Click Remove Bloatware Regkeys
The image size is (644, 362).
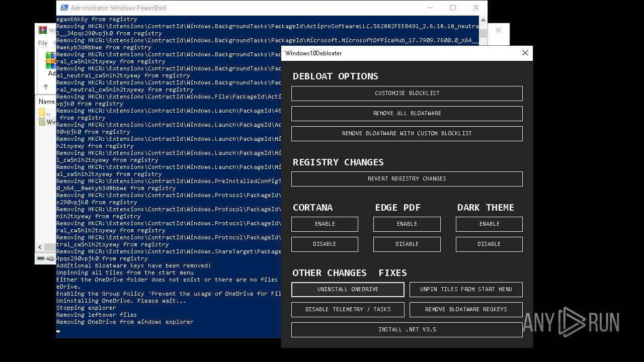point(466,309)
